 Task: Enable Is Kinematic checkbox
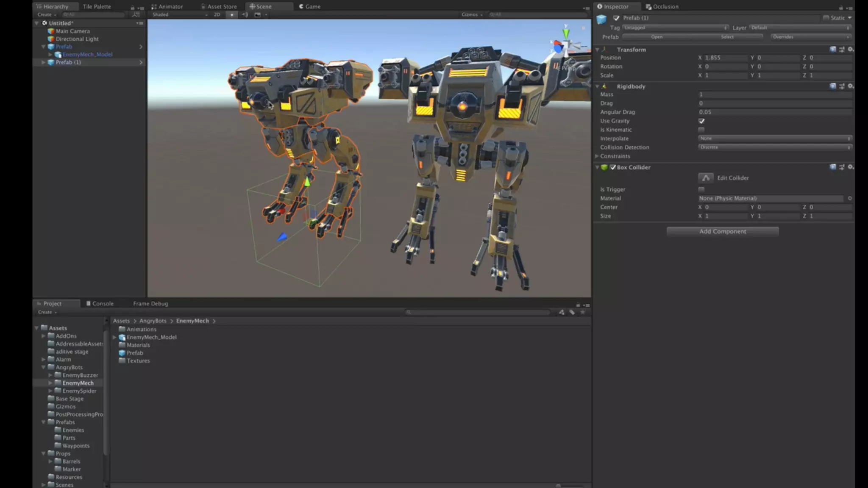(701, 130)
